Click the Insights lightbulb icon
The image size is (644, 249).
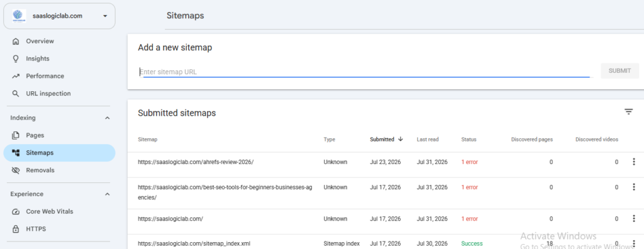coord(16,58)
